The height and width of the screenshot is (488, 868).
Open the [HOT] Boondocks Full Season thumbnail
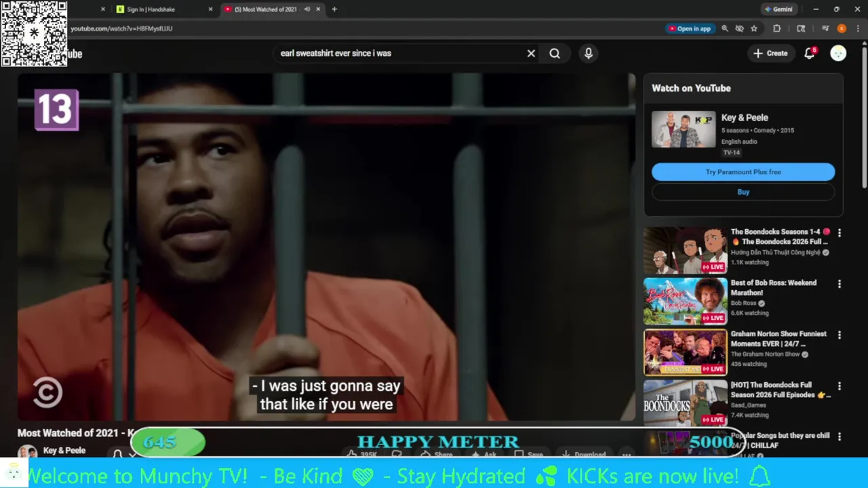pyautogui.click(x=685, y=403)
